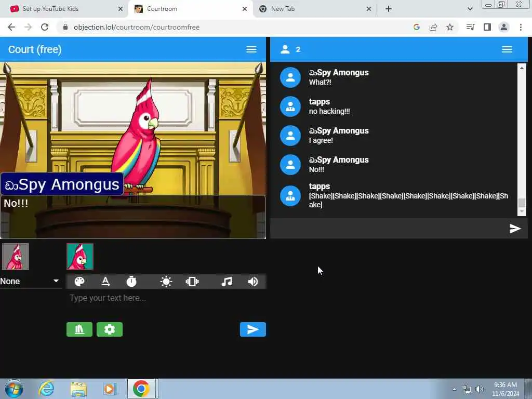Click the chat scrollbar thumb

click(522, 203)
